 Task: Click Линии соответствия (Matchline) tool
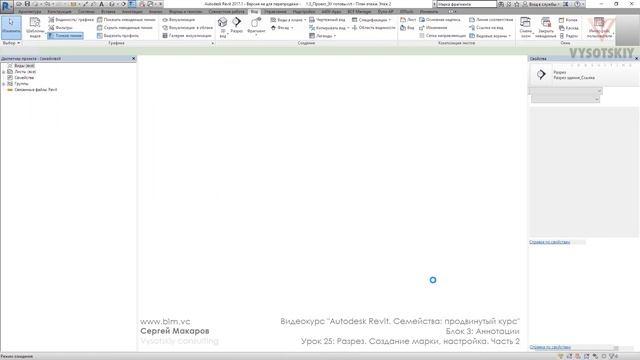tap(491, 20)
